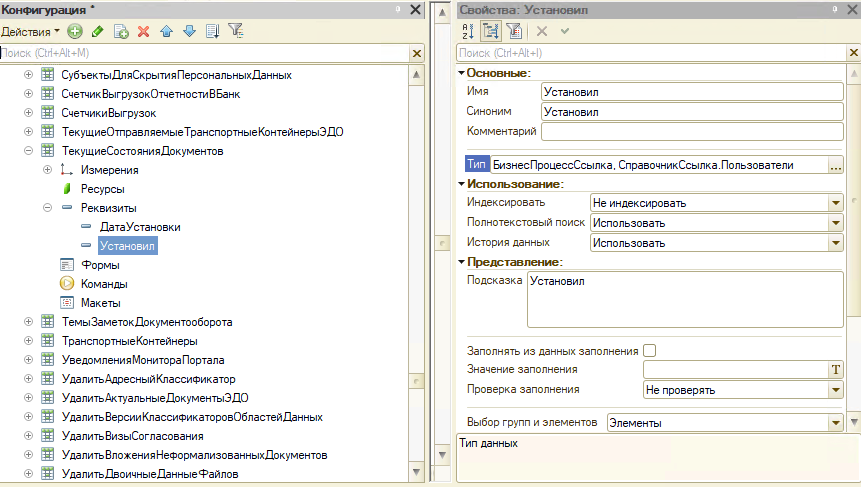Toggle the properties by-category view button
Image resolution: width=861 pixels, height=487 pixels.
tap(491, 31)
